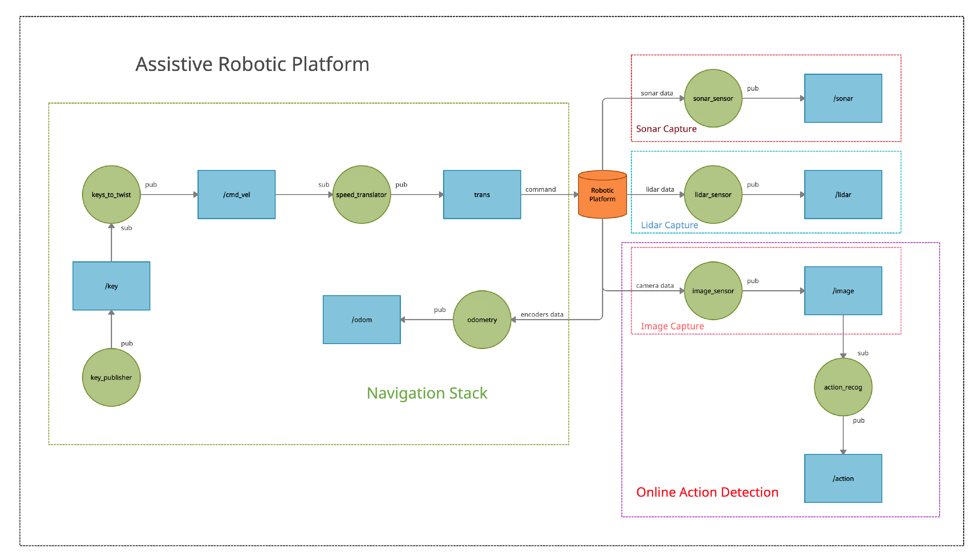The image size is (979, 560).
Task: Select the trans topic rectangle
Action: 482,195
